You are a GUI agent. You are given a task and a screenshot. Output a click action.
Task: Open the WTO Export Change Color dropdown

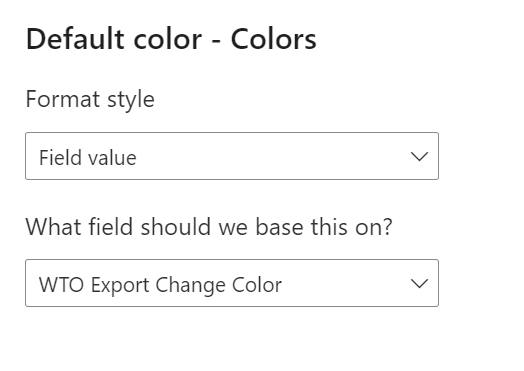point(232,283)
